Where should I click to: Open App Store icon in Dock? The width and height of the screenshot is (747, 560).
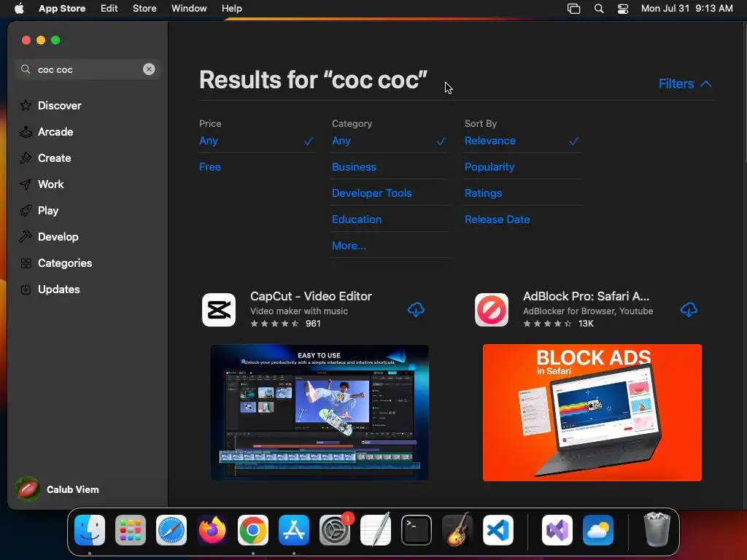point(294,529)
